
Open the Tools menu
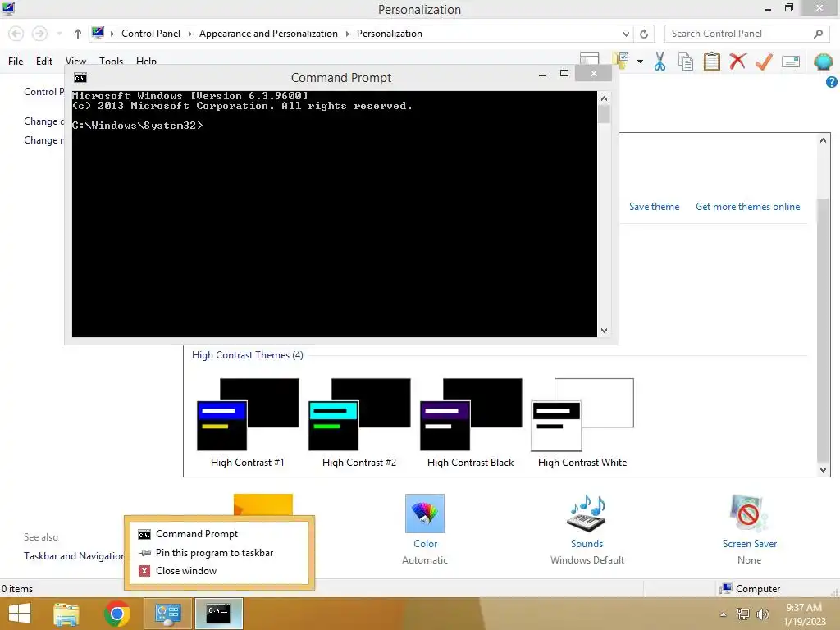click(x=111, y=61)
